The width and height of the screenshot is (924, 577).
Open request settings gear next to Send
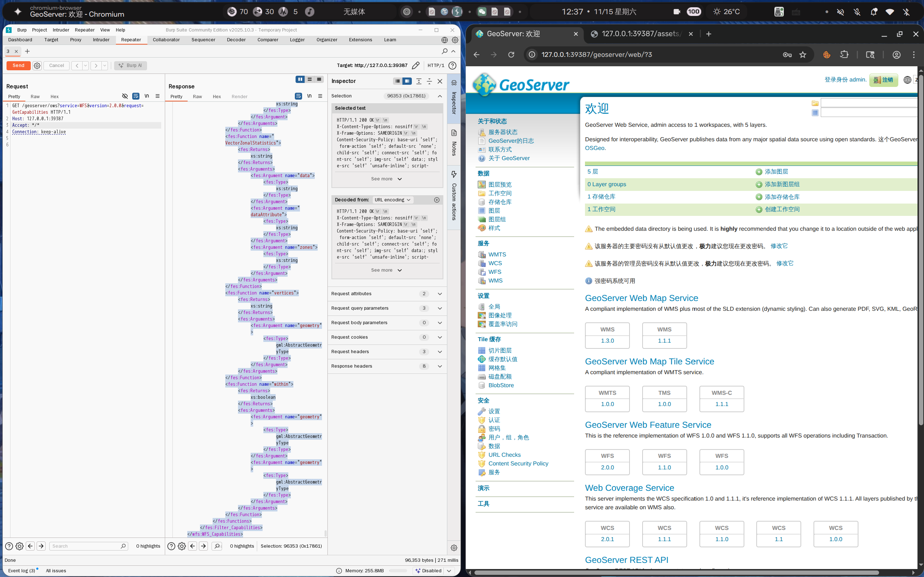click(x=37, y=66)
